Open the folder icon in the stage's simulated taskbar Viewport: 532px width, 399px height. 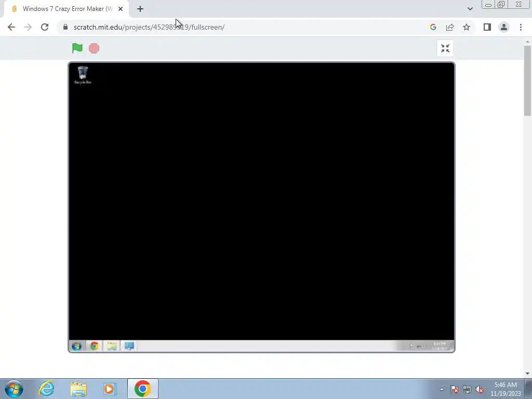tap(112, 346)
